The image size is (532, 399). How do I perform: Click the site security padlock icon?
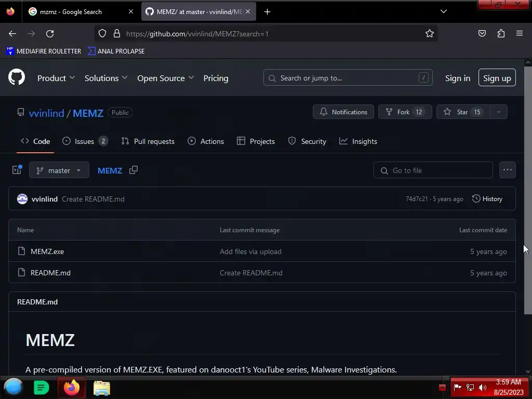tap(117, 33)
